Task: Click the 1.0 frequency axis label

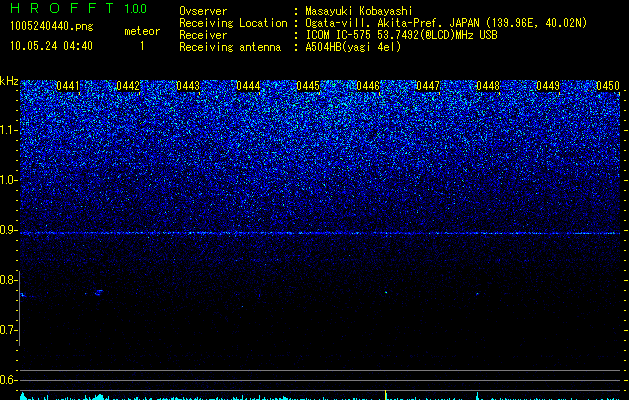Action: click(x=8, y=180)
